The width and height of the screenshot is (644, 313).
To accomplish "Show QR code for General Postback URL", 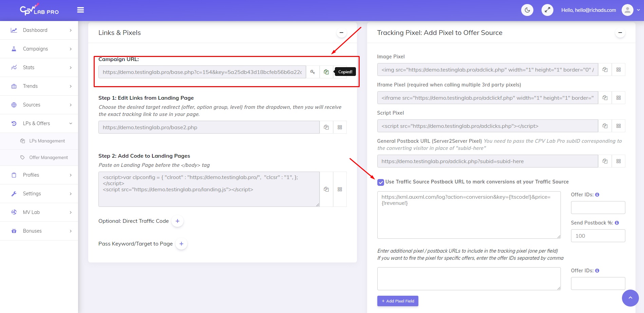I will (x=619, y=161).
